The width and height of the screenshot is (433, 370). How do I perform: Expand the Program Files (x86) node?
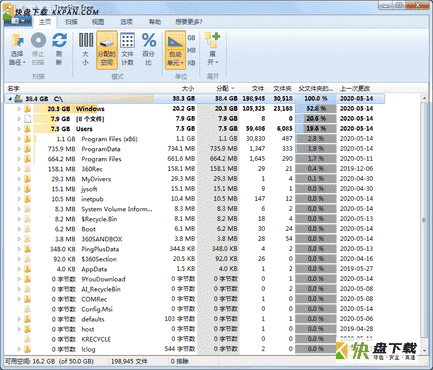click(19, 139)
